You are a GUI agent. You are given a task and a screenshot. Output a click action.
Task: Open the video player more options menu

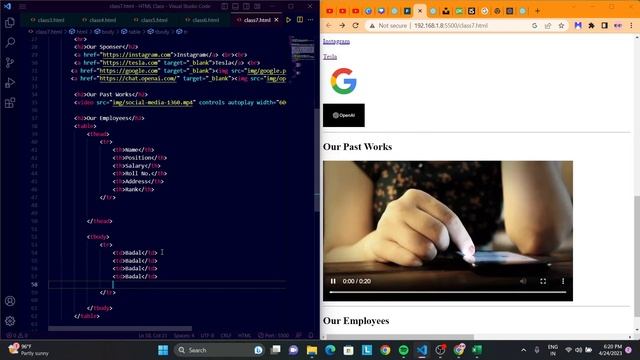[x=563, y=281]
